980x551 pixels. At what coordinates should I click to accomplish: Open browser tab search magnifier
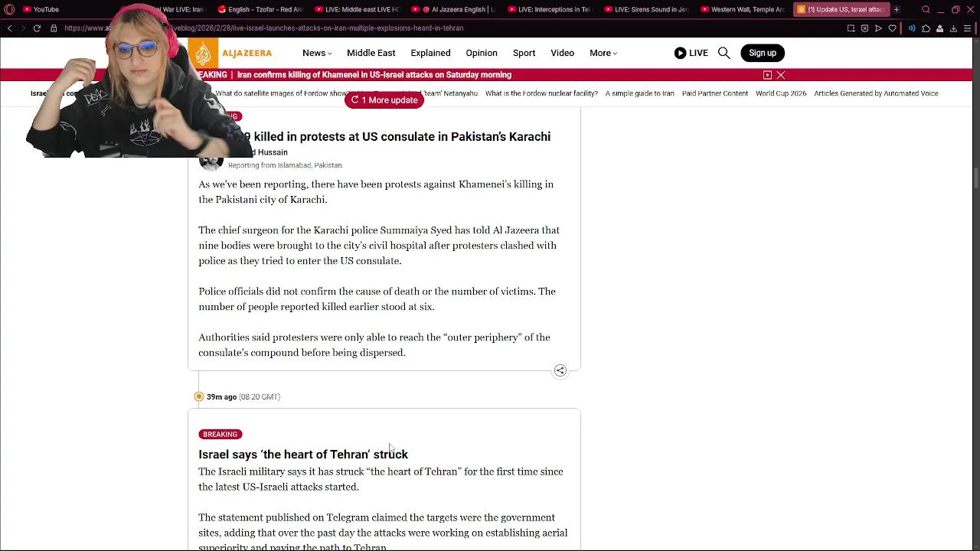pos(926,9)
